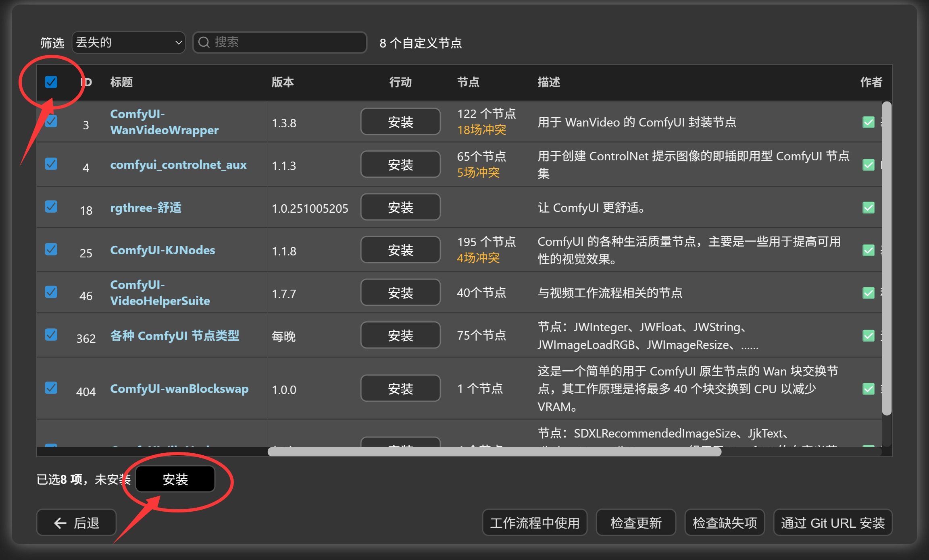Screen dimensions: 929x560
Task: Uncheck the ComfyUI-KJNodes row checkbox
Action: [51, 249]
